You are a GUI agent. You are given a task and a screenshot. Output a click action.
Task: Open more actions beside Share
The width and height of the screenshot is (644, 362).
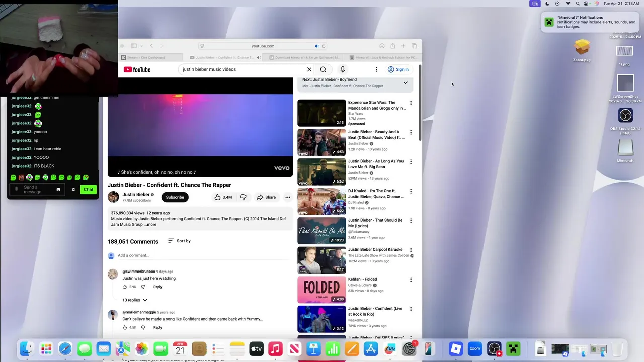(288, 197)
